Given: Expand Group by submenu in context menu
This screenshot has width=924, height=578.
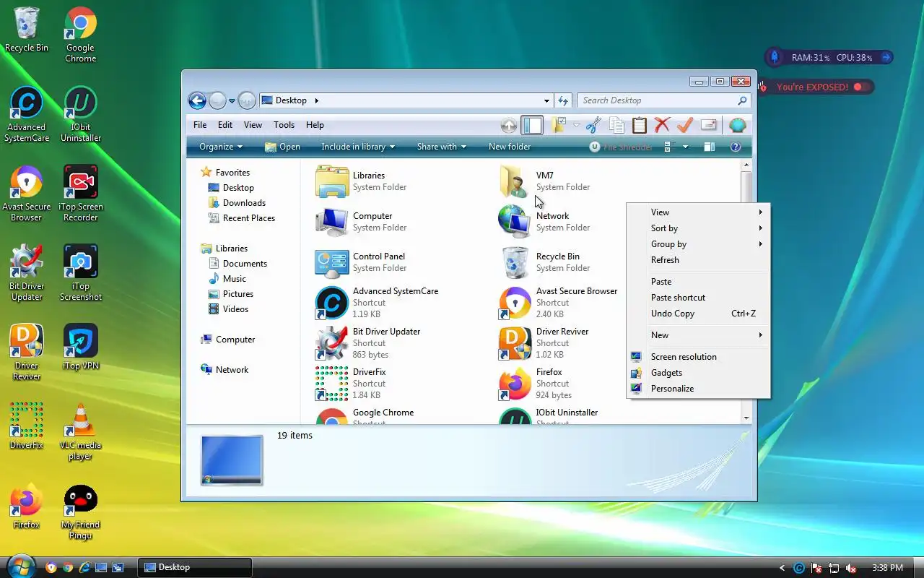Looking at the screenshot, I should point(698,244).
